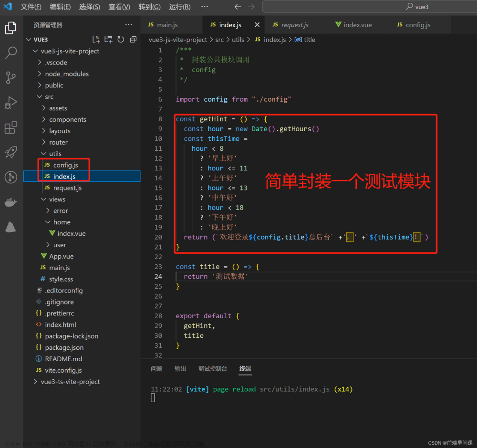Open the 编辑(E) menu
Screen dimensions: 477x448
pos(60,7)
